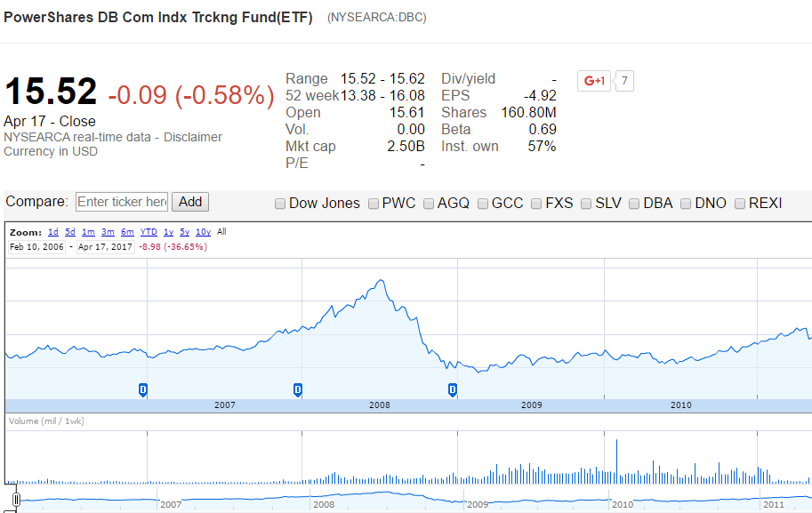
Task: Select the YTD zoom range
Action: [x=149, y=232]
